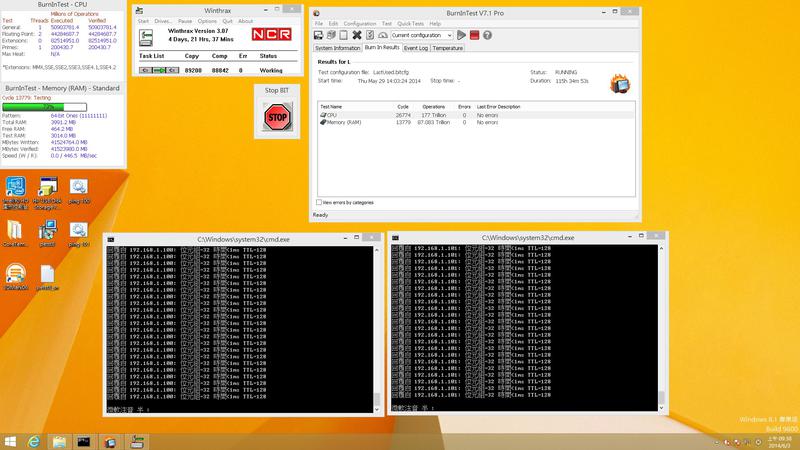800x450 pixels.
Task: Click the memory test green progress bar
Action: pos(44,107)
